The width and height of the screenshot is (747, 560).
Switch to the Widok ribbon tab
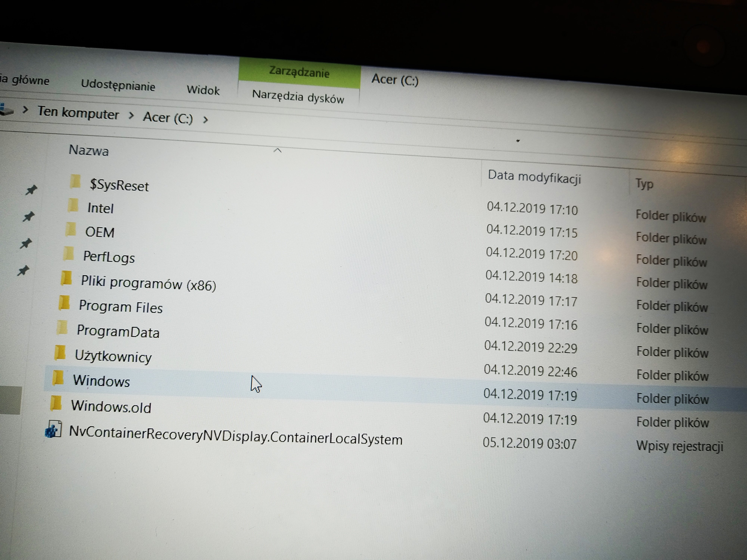[x=203, y=90]
